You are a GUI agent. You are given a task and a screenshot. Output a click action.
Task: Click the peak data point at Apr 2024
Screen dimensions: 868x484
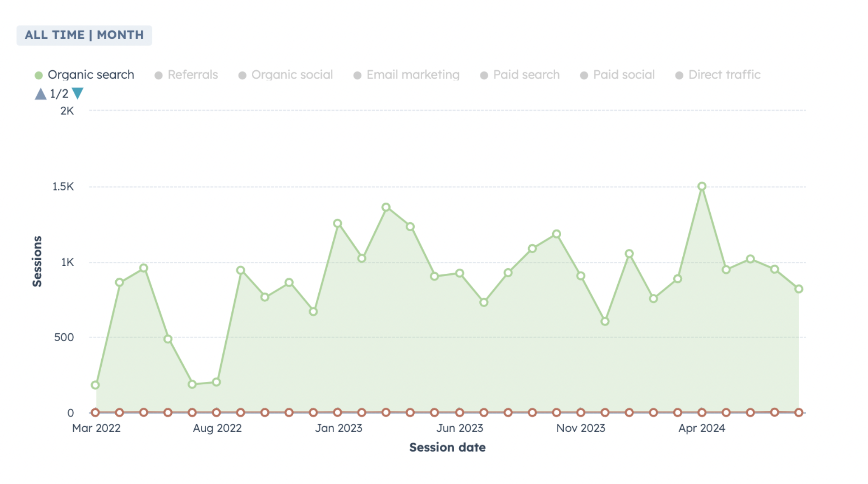point(702,186)
